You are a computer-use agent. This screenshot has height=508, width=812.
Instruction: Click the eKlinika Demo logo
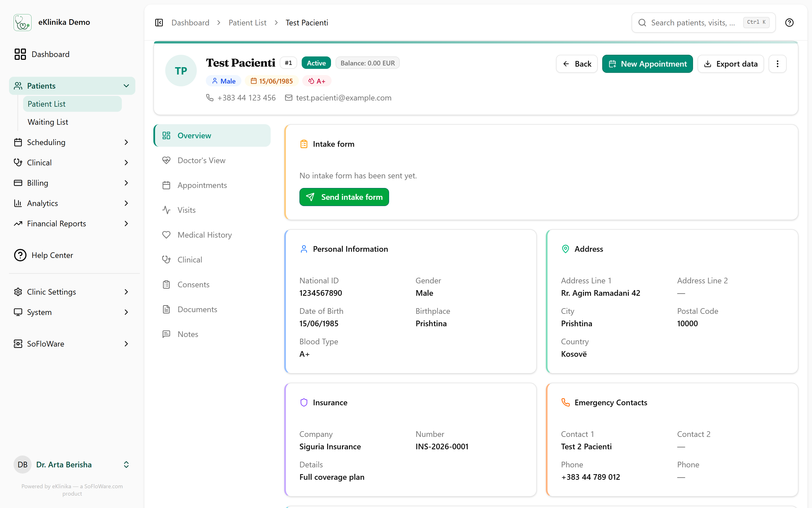23,23
